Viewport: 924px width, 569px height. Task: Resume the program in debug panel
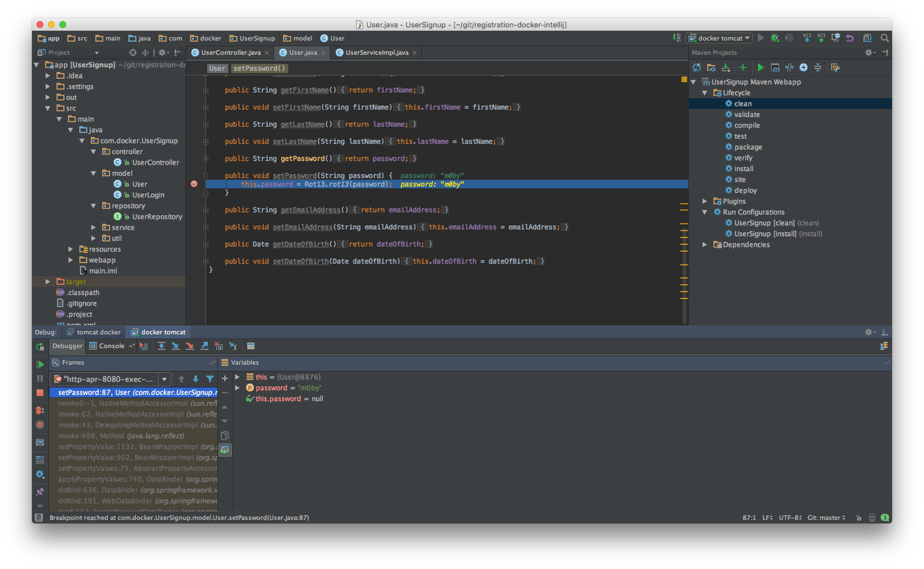[x=40, y=364]
